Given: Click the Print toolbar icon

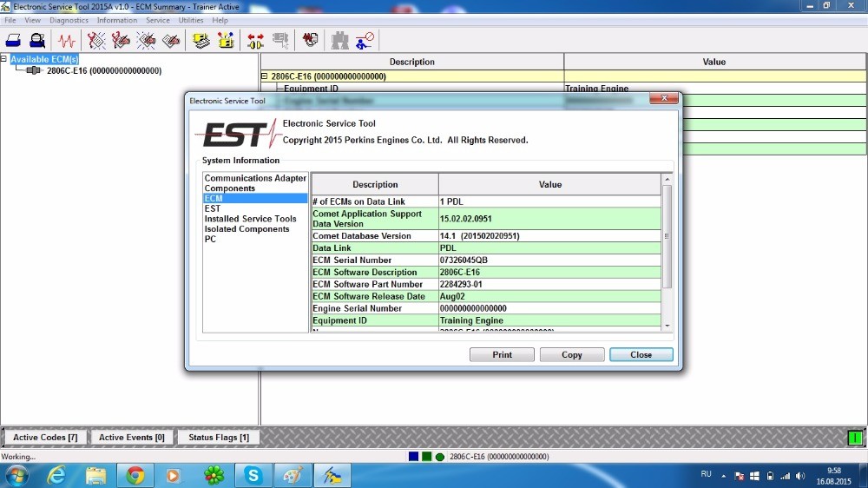Looking at the screenshot, I should click(13, 41).
